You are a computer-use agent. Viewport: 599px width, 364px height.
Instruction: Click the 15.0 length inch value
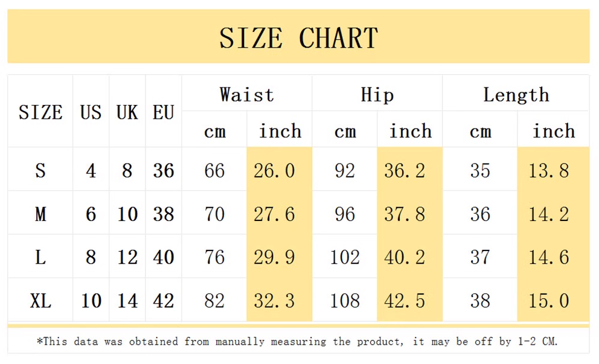click(x=548, y=300)
